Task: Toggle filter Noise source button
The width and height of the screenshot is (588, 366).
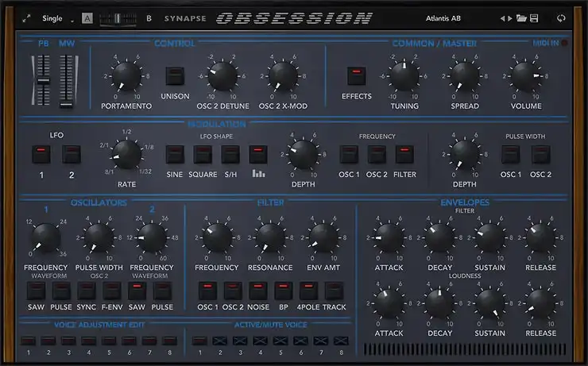Action: click(x=258, y=291)
